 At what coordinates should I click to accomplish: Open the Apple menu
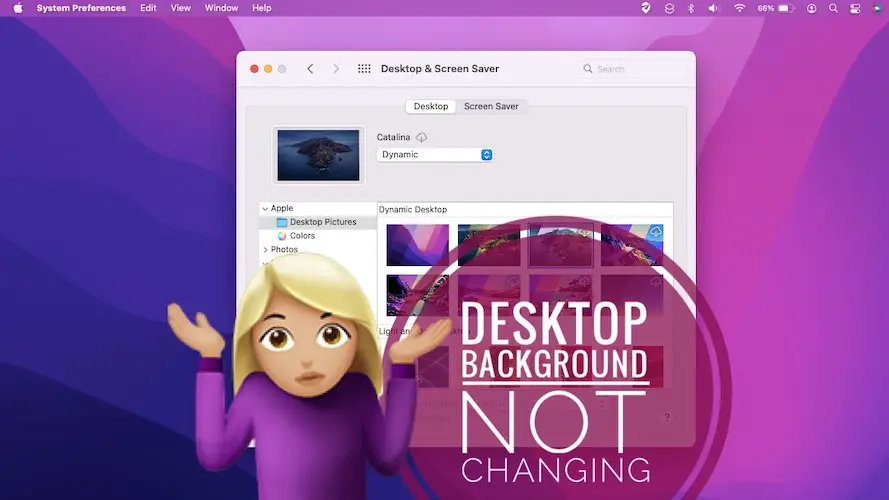pyautogui.click(x=17, y=8)
